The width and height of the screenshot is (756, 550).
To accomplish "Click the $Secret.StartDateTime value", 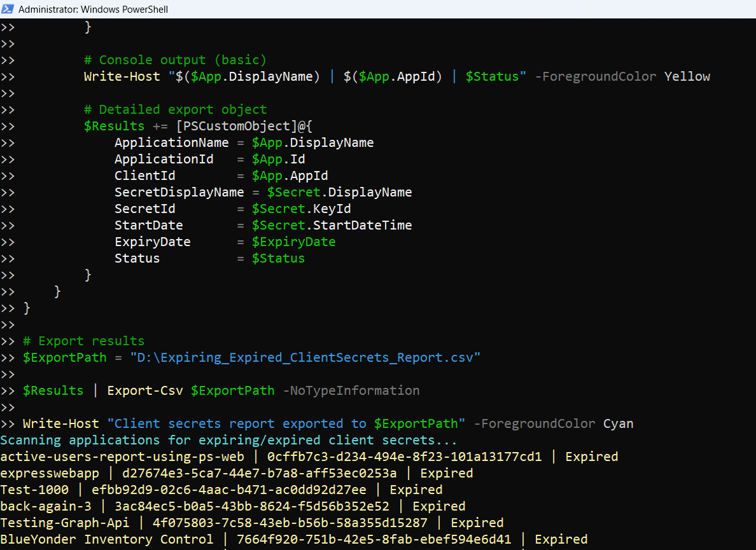I will 332,225.
